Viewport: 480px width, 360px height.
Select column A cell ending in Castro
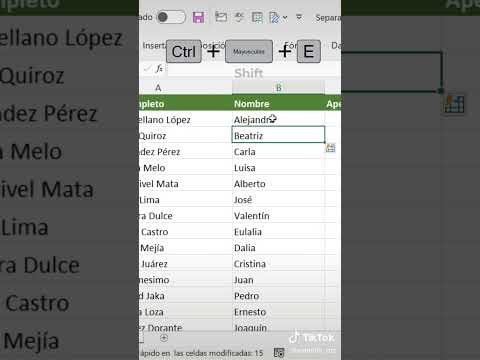pyautogui.click(x=185, y=231)
